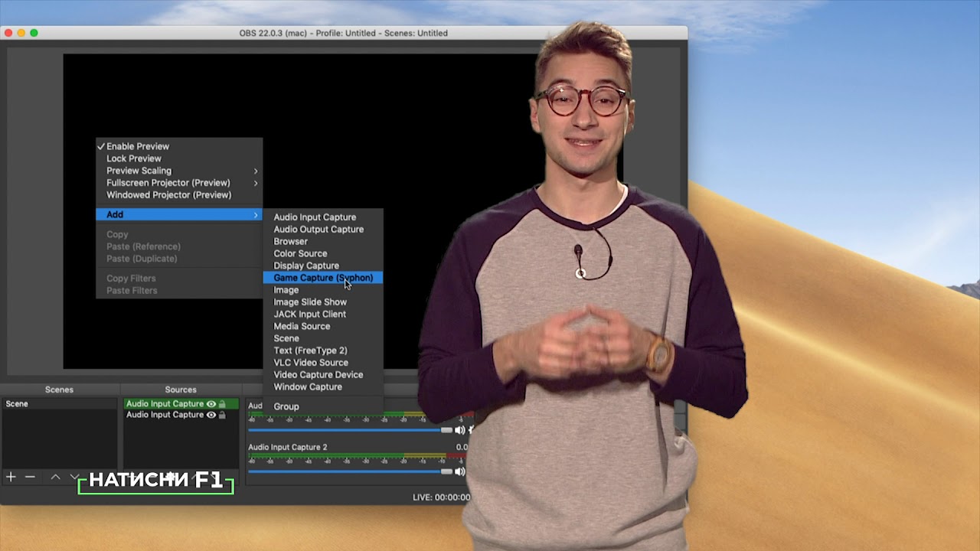Image resolution: width=980 pixels, height=551 pixels.
Task: Mute the Audio Input Capture 2 speaker icon
Action: click(x=459, y=471)
